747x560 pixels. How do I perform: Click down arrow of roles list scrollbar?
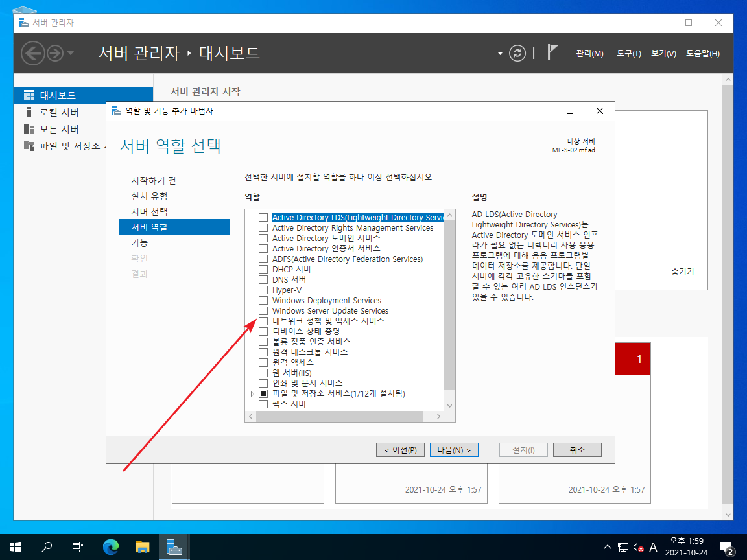(x=450, y=406)
